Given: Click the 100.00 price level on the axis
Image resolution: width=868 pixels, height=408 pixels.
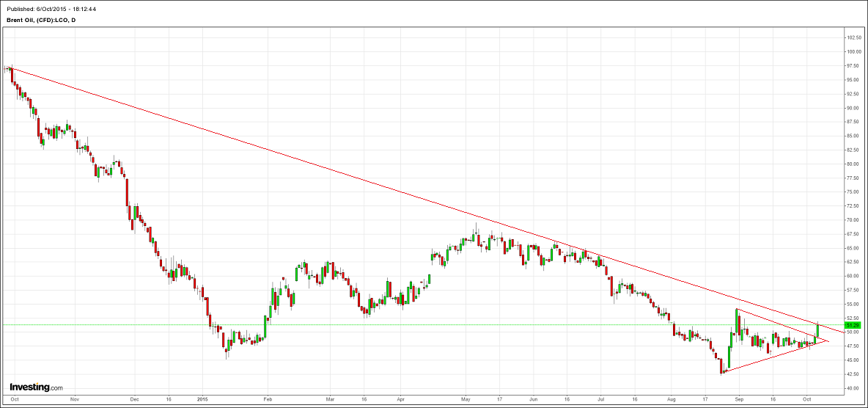Looking at the screenshot, I should [853, 51].
